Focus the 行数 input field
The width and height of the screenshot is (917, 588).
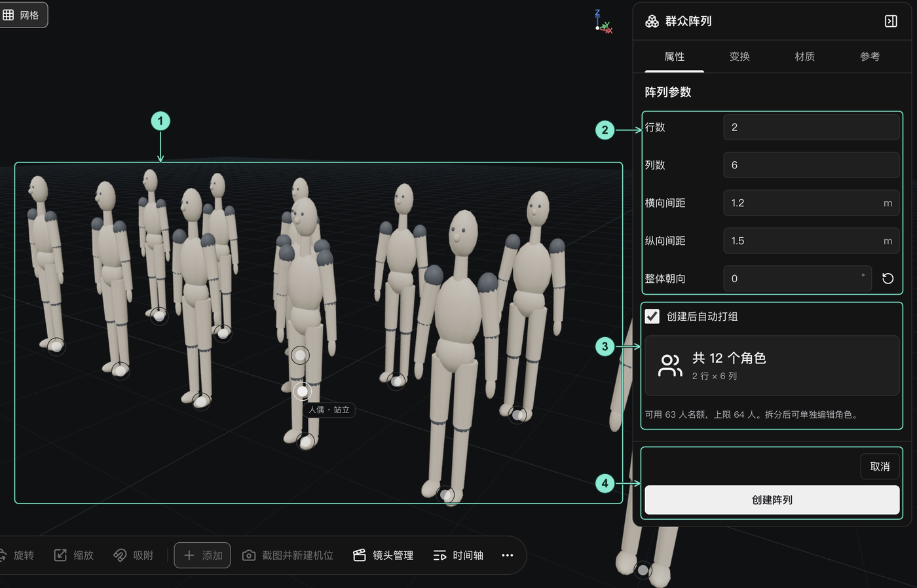pyautogui.click(x=811, y=127)
